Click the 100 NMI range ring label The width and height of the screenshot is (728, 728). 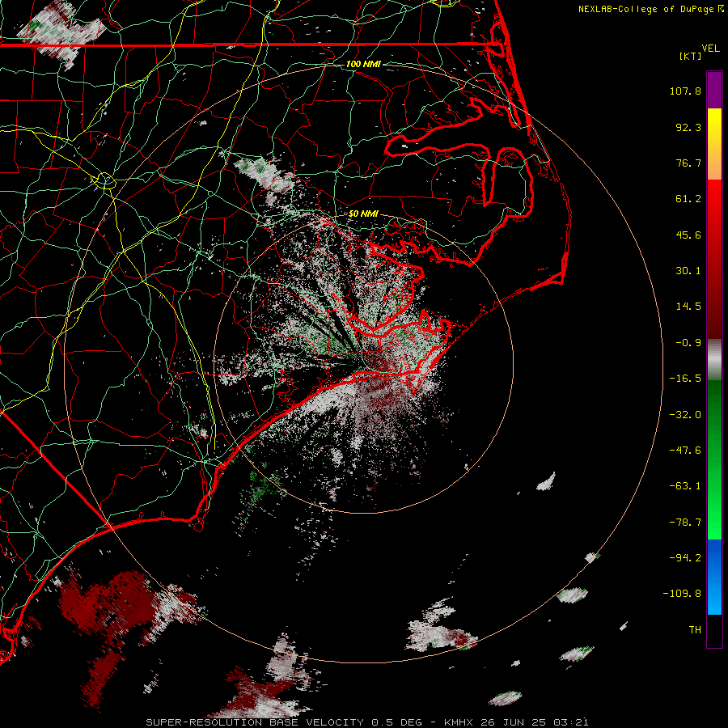(363, 64)
